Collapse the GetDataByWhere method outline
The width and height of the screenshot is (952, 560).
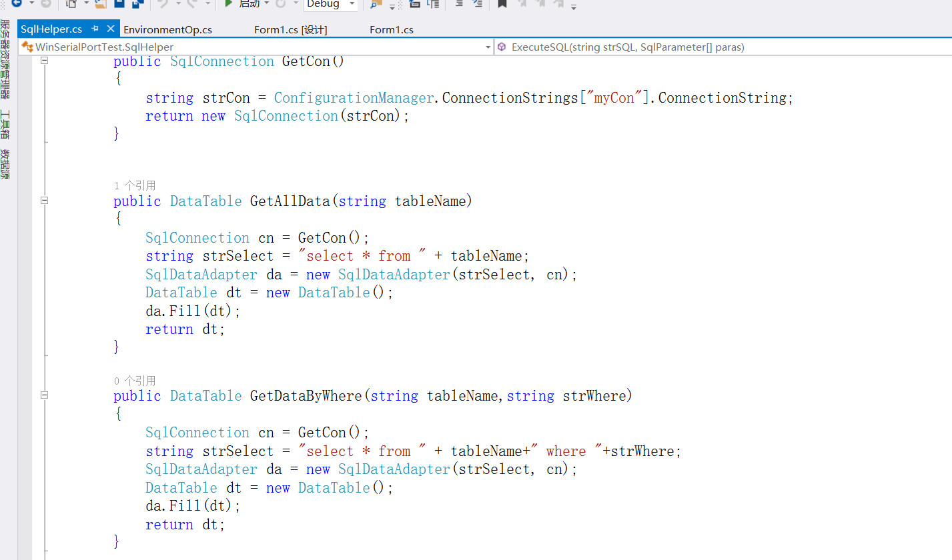[45, 395]
